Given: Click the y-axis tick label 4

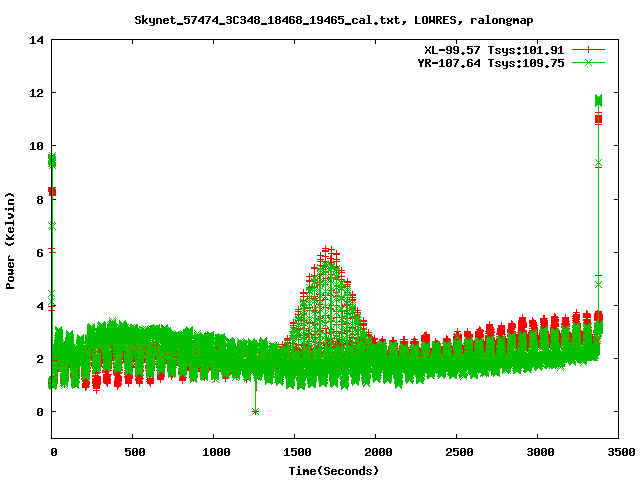Looking at the screenshot, I should [x=40, y=306].
